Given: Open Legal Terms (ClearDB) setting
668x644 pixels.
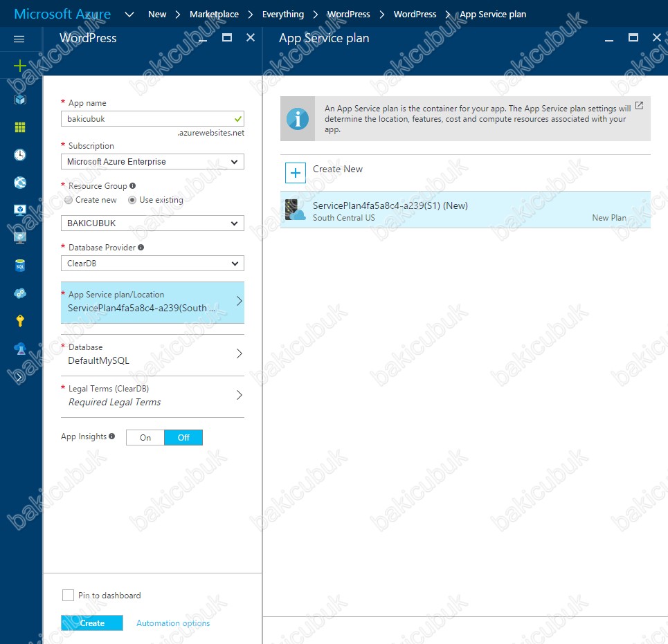Looking at the screenshot, I should 152,396.
